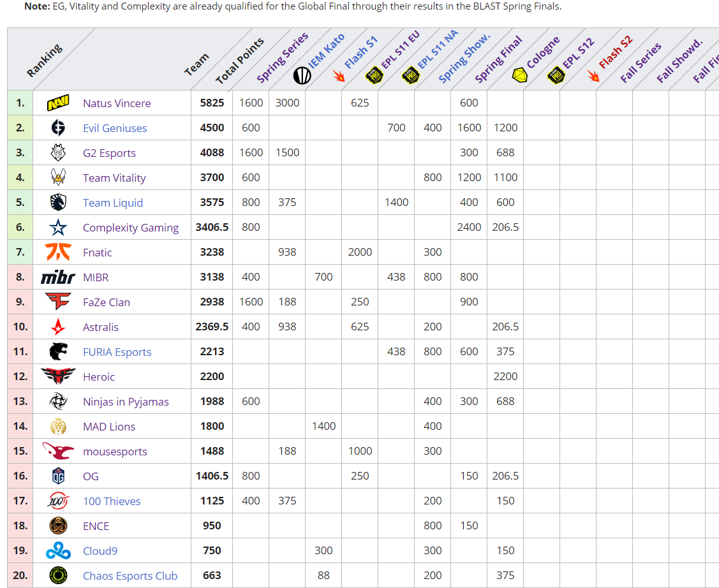719x588 pixels.
Task: Open the FURIA Esports link
Action: tap(117, 352)
